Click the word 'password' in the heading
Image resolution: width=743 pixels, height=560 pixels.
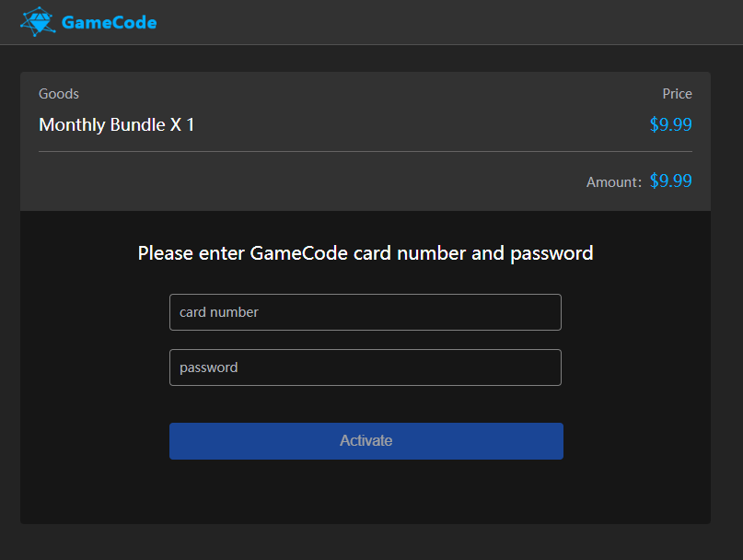tap(551, 253)
